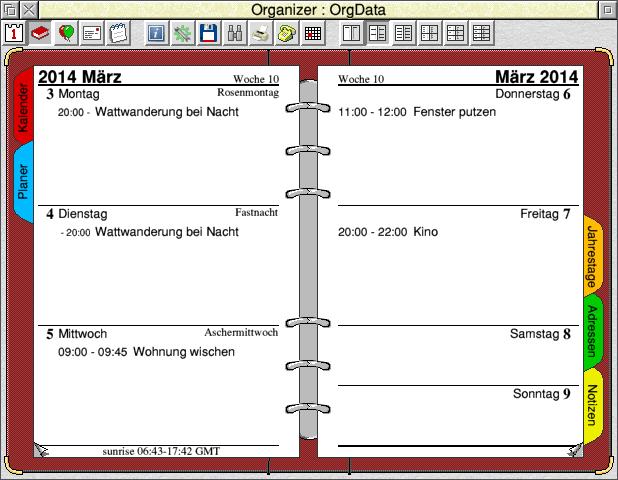
Task: Turn to previous page via bottom-left corner
Action: pos(40,451)
